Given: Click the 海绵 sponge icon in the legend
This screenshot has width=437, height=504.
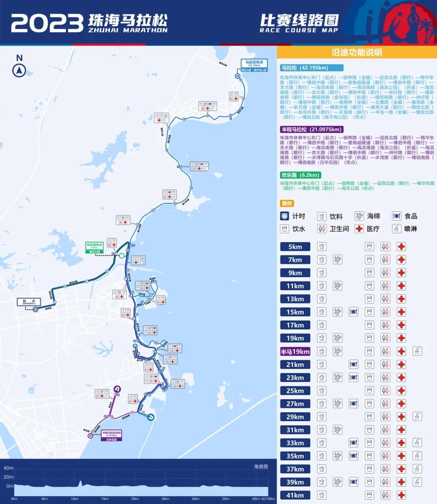Looking at the screenshot, I should coord(359,216).
